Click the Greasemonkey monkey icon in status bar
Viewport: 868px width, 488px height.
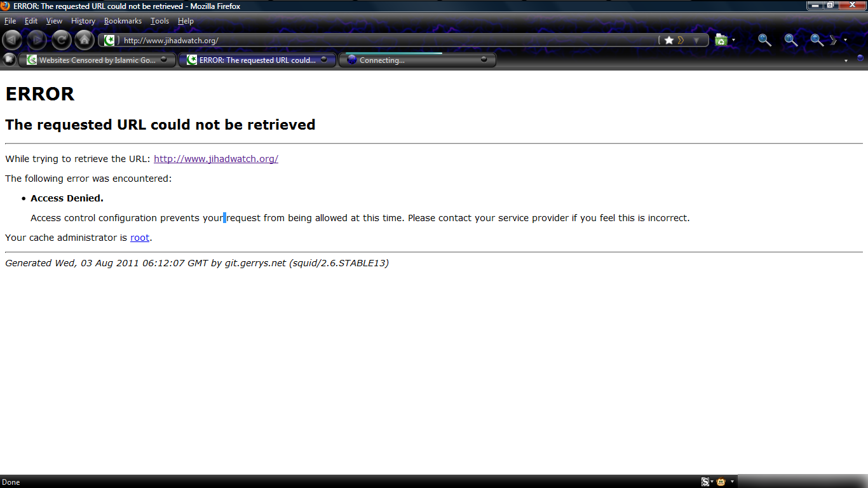721,482
